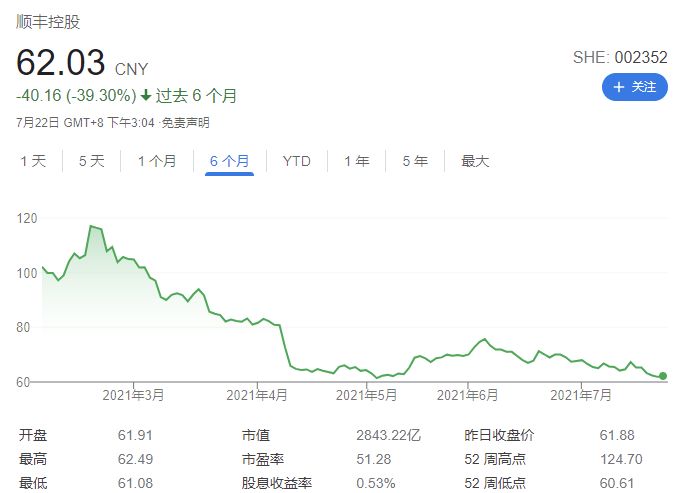Click the 股息收益率 value 0.53%
Screen dimensions: 697x493
376,483
